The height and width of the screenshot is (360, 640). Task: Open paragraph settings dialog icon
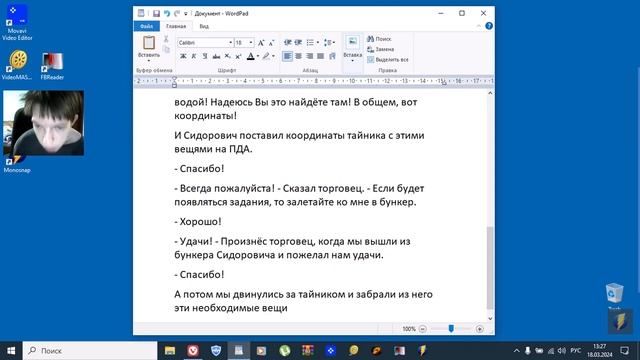332,56
